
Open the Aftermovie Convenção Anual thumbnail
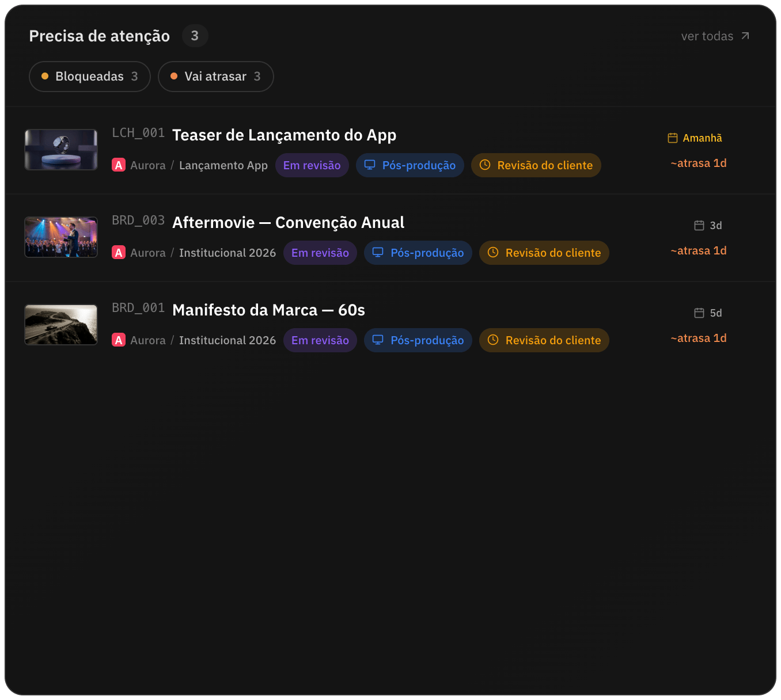pos(61,237)
